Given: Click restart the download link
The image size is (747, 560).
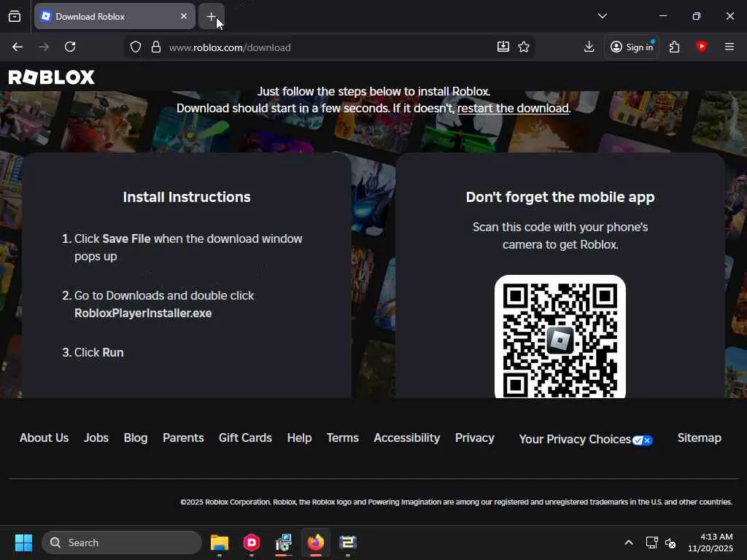Looking at the screenshot, I should [x=513, y=108].
